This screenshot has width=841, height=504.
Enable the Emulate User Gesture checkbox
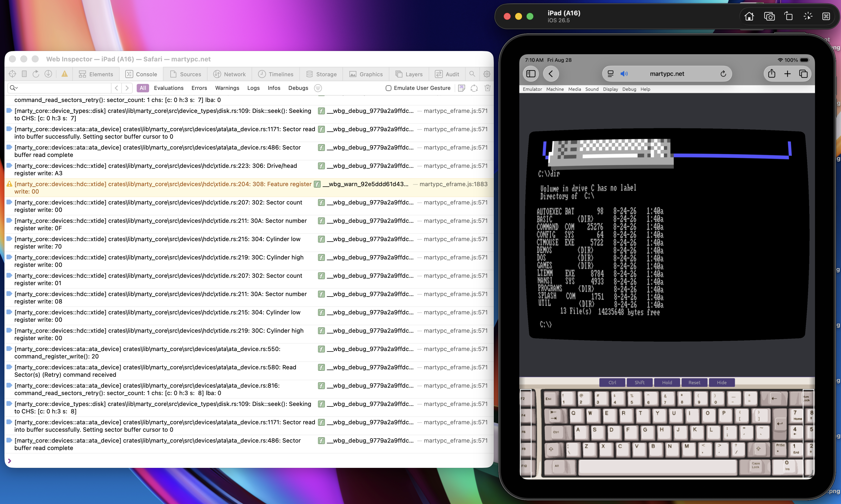coord(388,88)
